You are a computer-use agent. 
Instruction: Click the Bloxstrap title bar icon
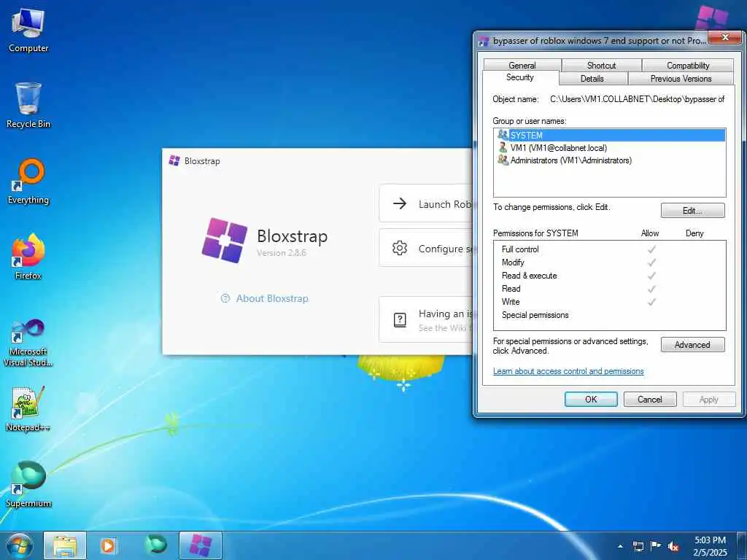click(x=174, y=161)
